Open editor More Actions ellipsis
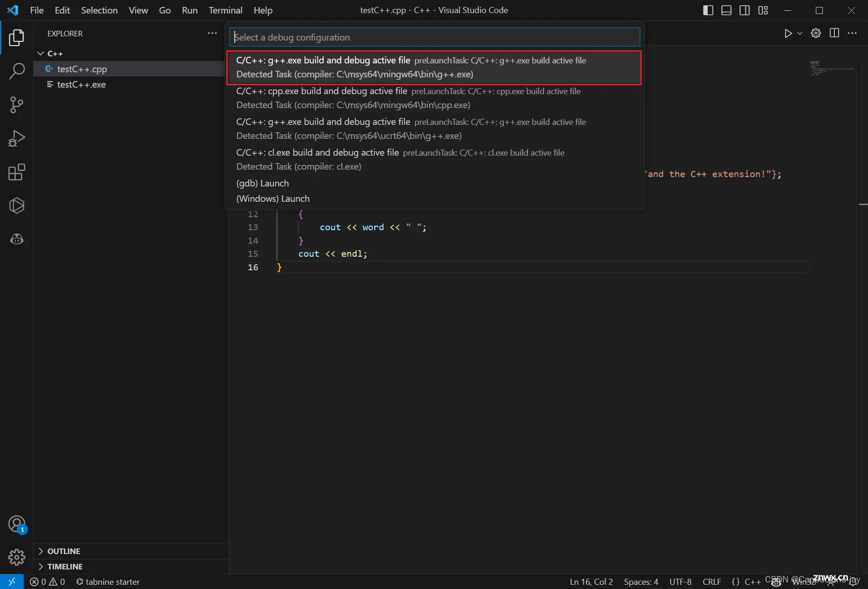This screenshot has width=868, height=589. point(852,33)
